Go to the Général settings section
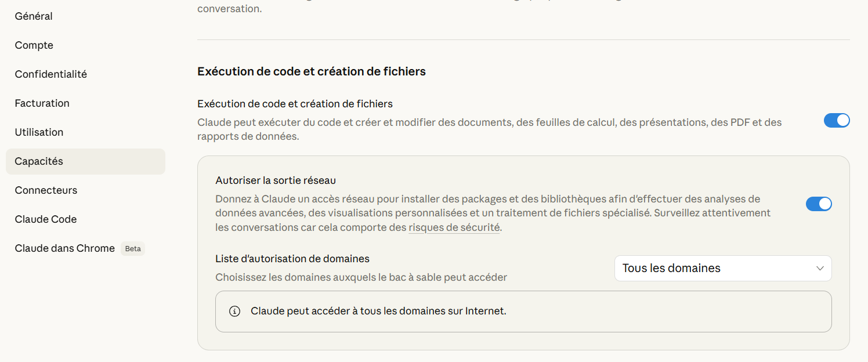868x362 pixels. pyautogui.click(x=34, y=16)
